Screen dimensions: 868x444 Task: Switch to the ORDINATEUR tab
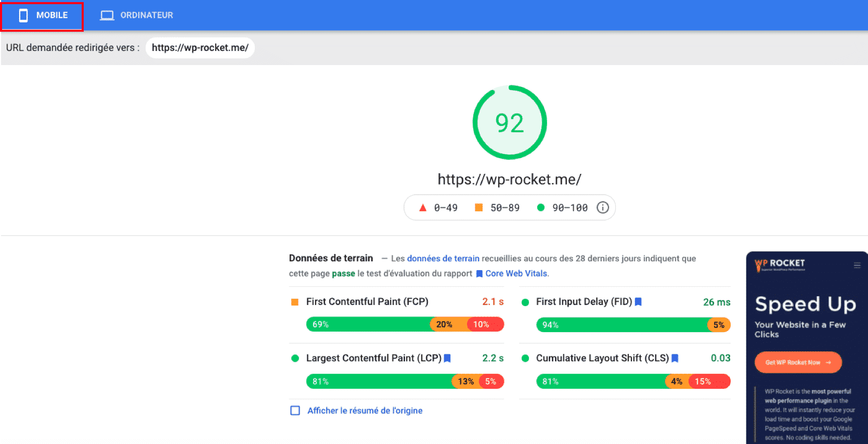137,16
